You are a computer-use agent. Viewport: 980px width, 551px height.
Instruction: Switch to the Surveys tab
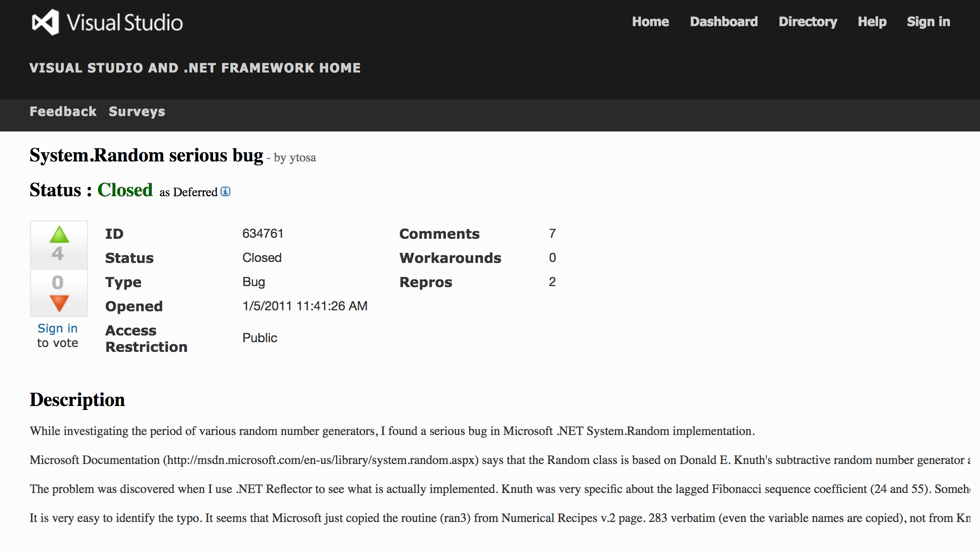(137, 112)
